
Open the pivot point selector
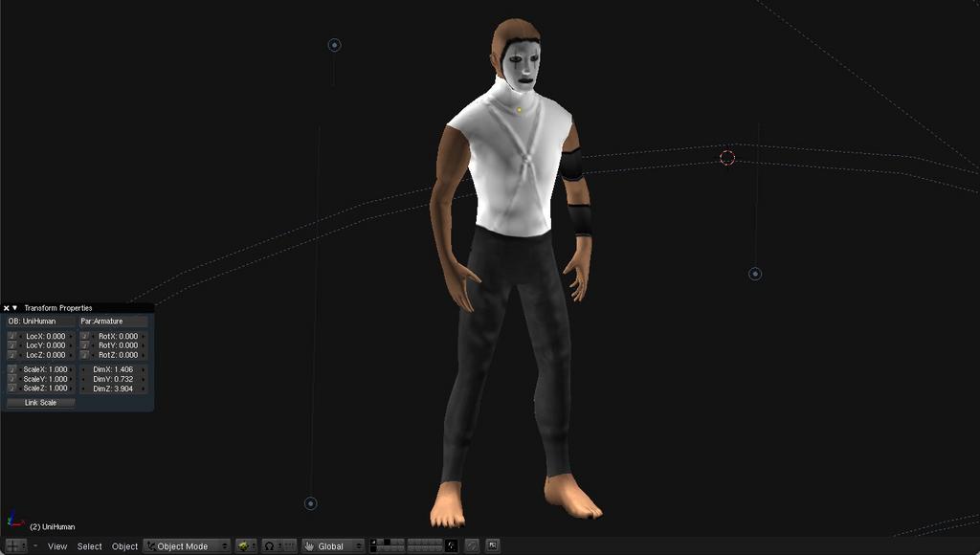tap(272, 546)
